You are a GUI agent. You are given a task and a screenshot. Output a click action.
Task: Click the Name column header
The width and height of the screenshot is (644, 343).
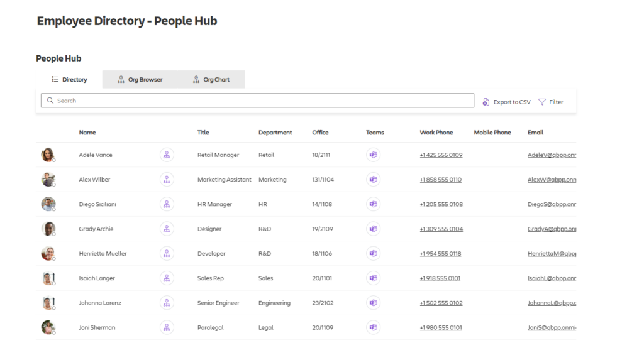pos(87,132)
